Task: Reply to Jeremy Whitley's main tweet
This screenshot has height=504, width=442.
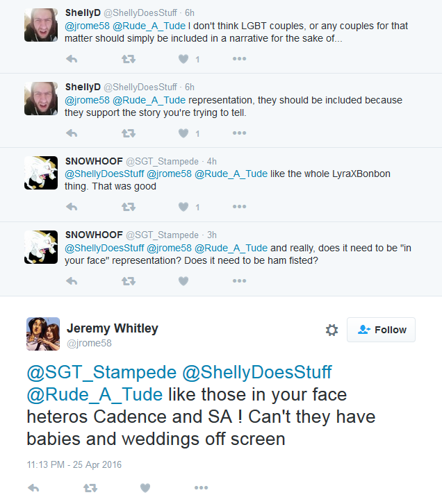Action: coord(33,489)
